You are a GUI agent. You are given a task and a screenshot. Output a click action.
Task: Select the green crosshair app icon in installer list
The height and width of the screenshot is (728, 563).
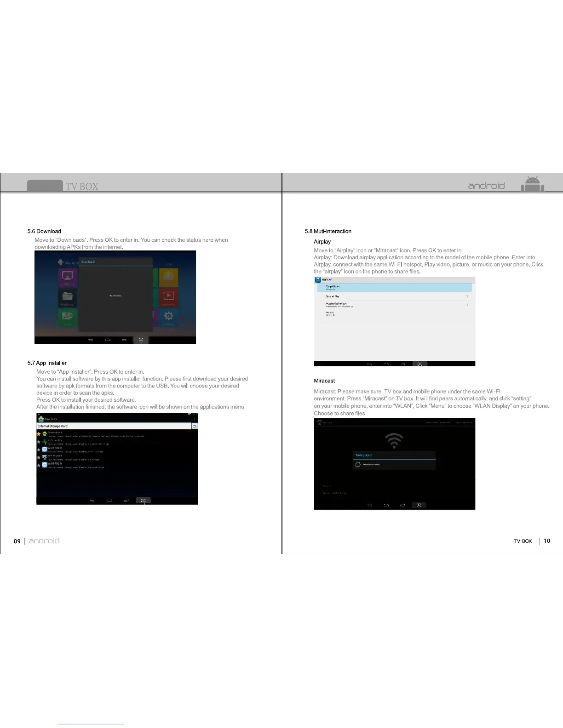point(45,442)
